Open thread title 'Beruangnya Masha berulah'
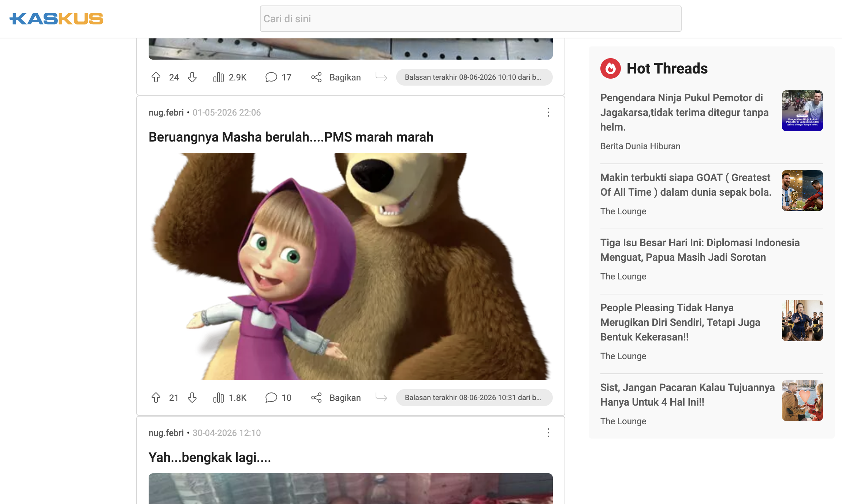Screen dimensions: 842x504 point(291,137)
